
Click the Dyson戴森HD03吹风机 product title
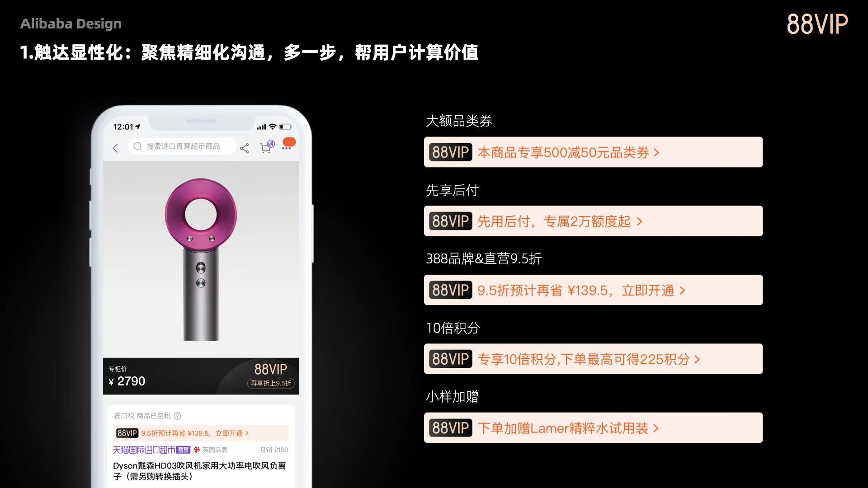pos(199,471)
